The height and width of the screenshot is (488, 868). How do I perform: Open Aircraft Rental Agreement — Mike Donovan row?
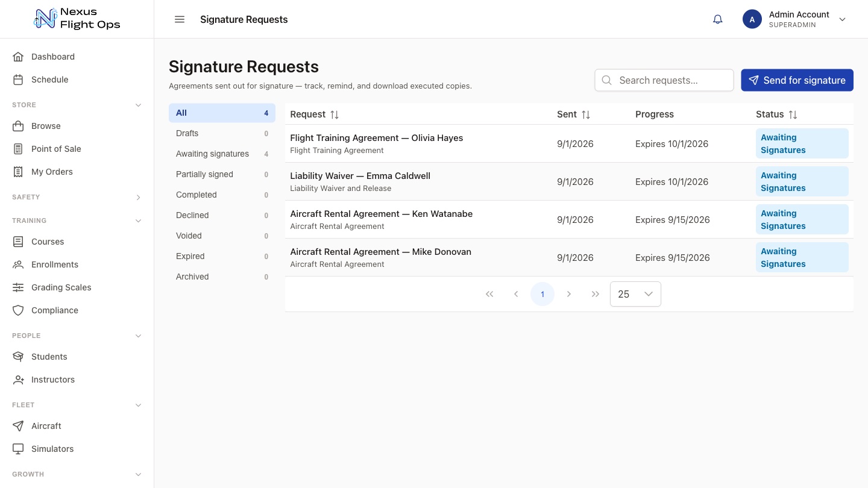coord(569,257)
